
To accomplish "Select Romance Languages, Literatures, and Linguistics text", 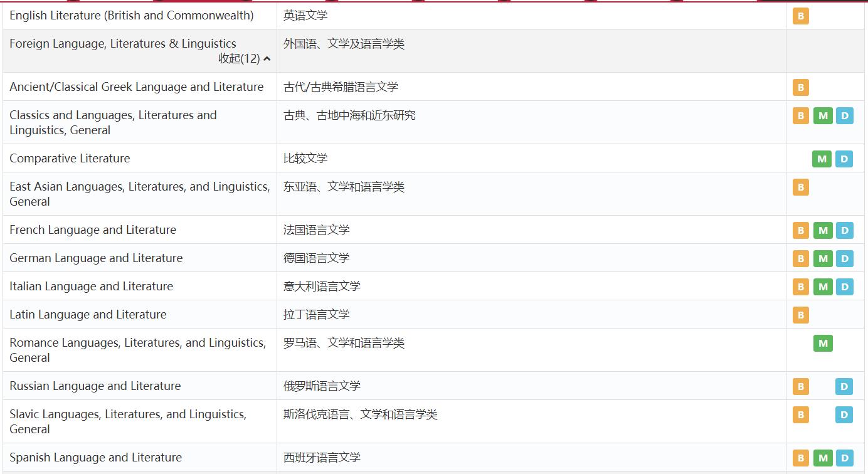I will (138, 350).
